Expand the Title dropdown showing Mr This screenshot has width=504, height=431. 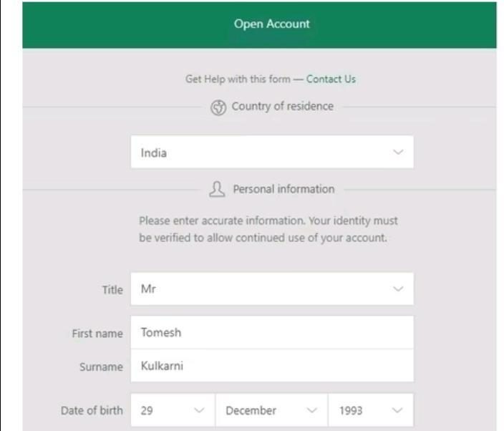[272, 289]
